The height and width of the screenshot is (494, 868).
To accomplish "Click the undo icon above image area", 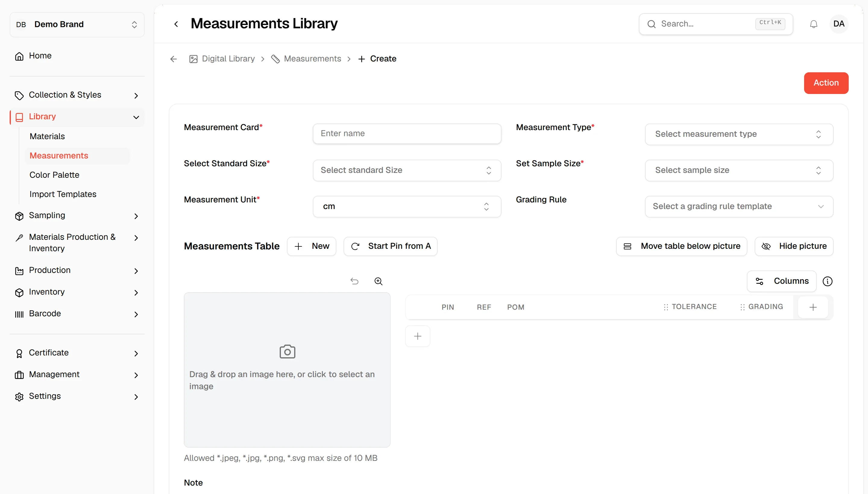I will click(x=354, y=281).
